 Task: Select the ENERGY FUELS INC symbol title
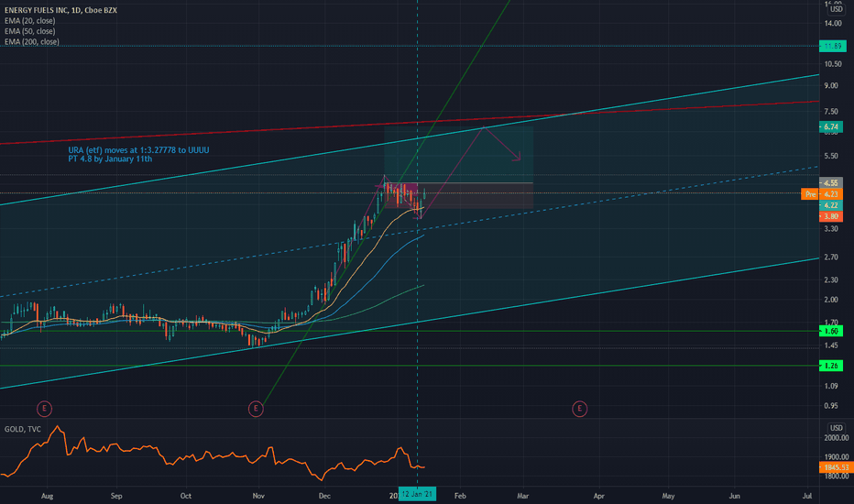tap(60, 10)
